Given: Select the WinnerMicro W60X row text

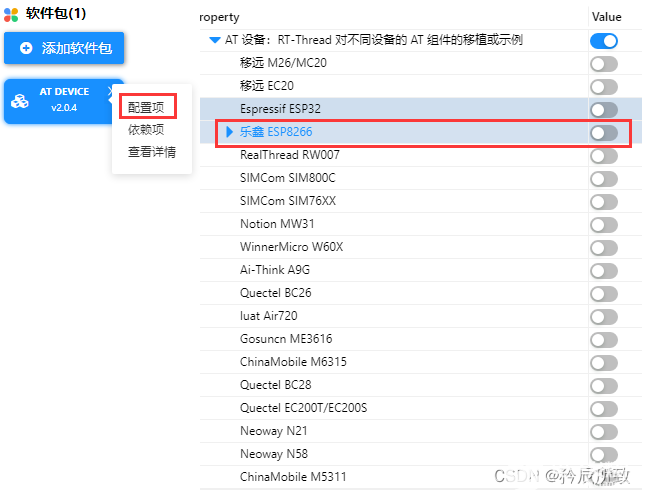Looking at the screenshot, I should 291,247.
